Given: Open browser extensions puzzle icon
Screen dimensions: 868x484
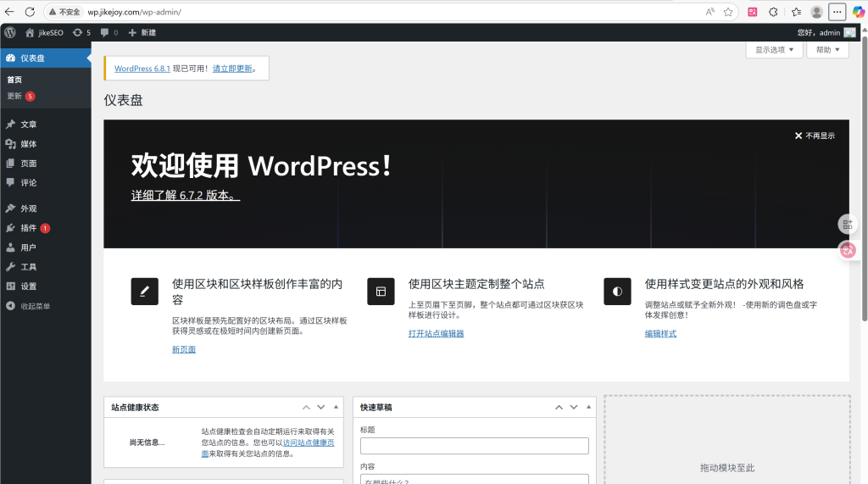Looking at the screenshot, I should pyautogui.click(x=773, y=12).
